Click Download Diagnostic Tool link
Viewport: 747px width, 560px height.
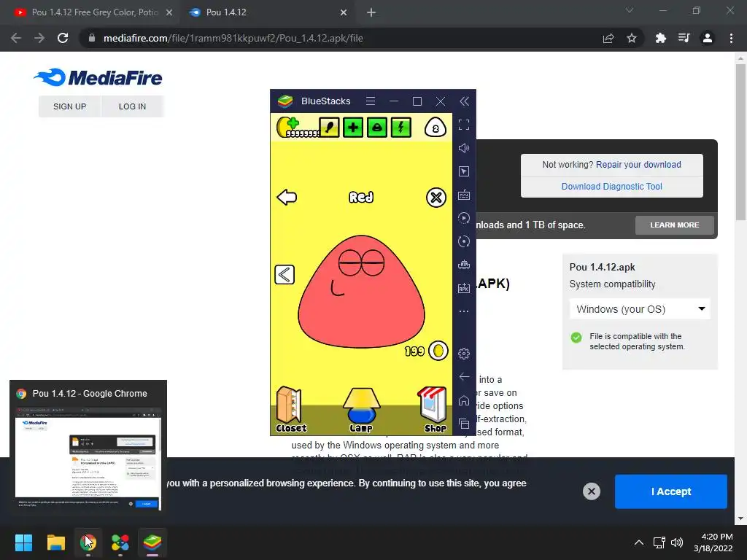pos(612,187)
